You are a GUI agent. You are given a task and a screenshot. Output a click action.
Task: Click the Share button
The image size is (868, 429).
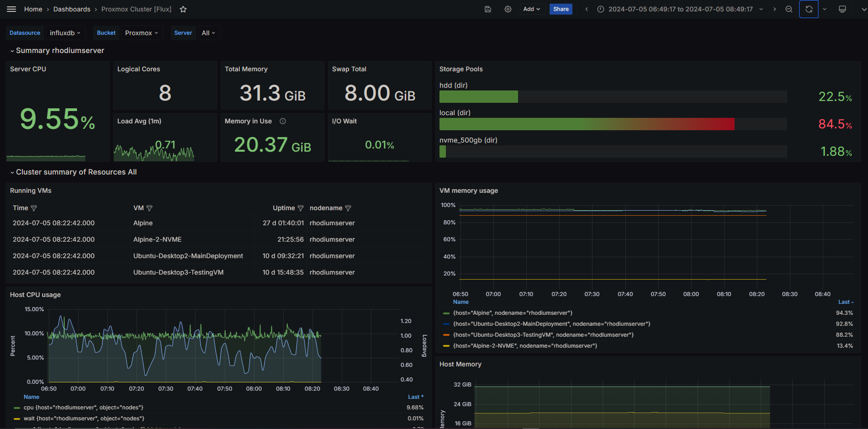(x=561, y=9)
